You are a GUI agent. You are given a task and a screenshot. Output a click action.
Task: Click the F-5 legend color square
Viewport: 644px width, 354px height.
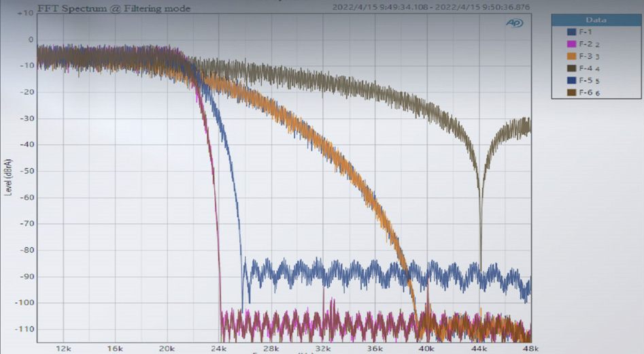click(x=571, y=80)
